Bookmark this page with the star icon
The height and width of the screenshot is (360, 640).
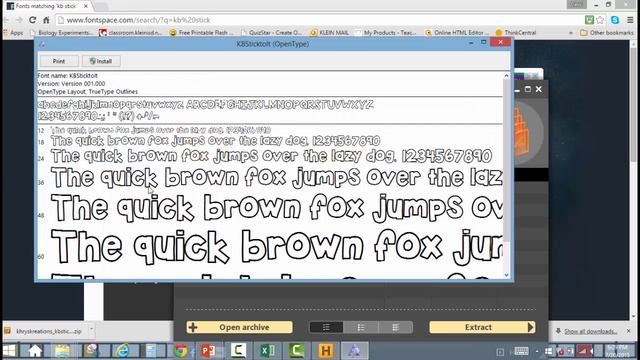point(600,20)
